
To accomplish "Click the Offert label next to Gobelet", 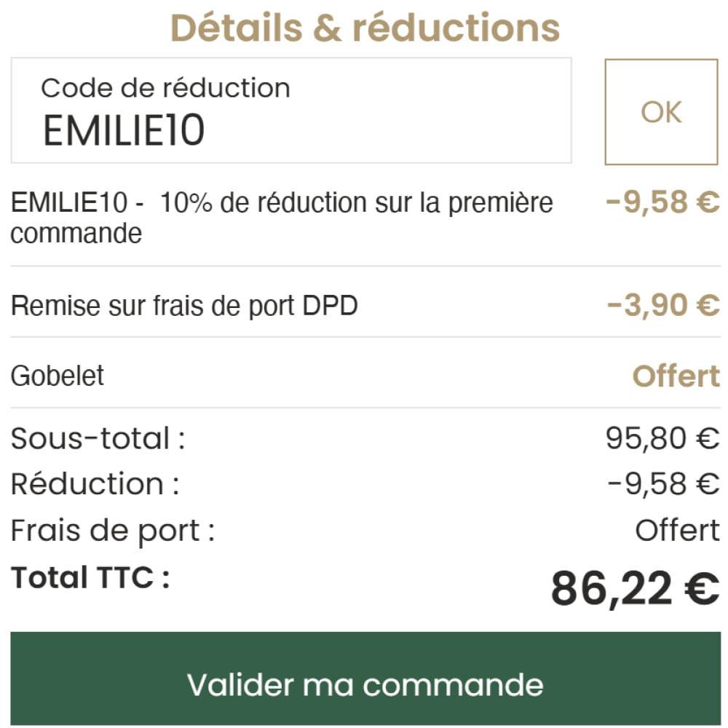I will [x=678, y=375].
